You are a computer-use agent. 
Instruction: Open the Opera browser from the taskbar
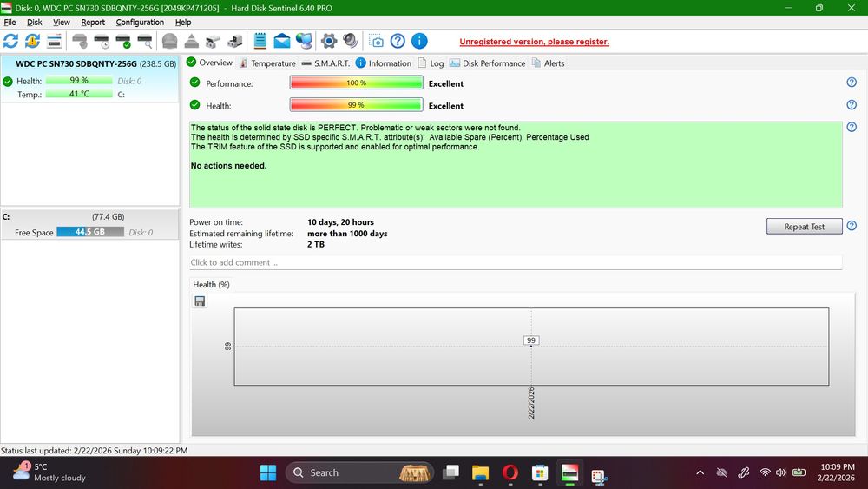[x=510, y=472]
